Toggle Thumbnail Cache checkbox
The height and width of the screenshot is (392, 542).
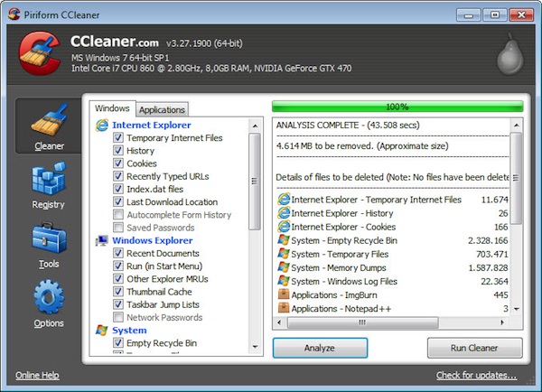coord(118,292)
